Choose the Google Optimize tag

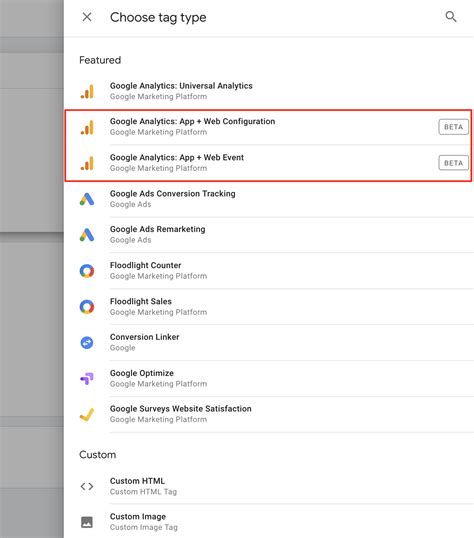[x=269, y=378]
